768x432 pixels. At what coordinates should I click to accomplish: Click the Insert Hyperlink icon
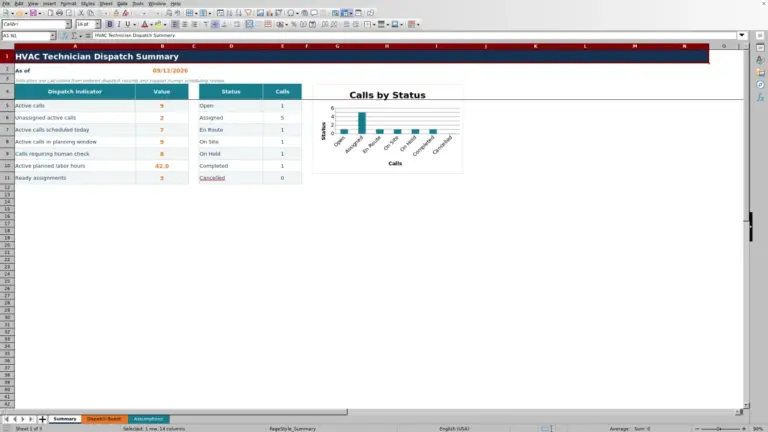pyautogui.click(x=305, y=13)
